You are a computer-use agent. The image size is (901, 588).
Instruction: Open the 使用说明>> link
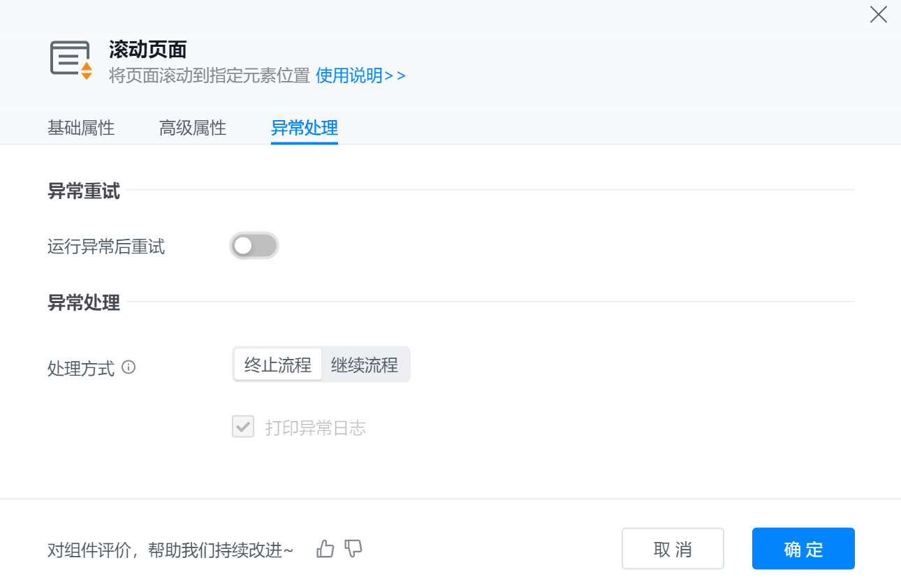[x=360, y=75]
